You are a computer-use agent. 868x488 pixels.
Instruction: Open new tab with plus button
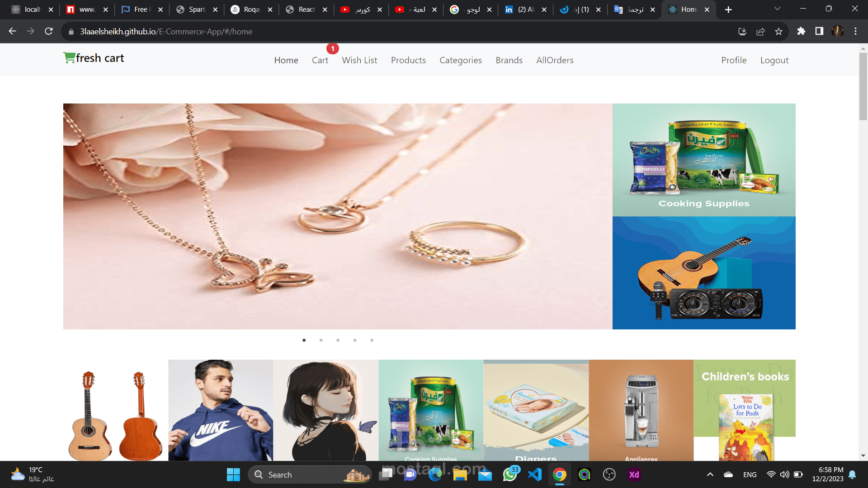[x=728, y=9]
